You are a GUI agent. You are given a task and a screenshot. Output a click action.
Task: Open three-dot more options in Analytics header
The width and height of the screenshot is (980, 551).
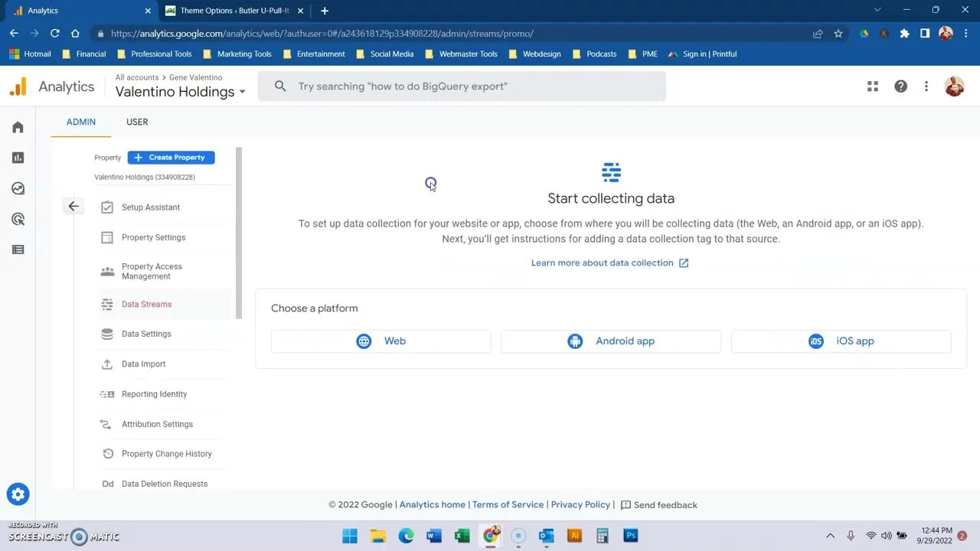pyautogui.click(x=926, y=86)
